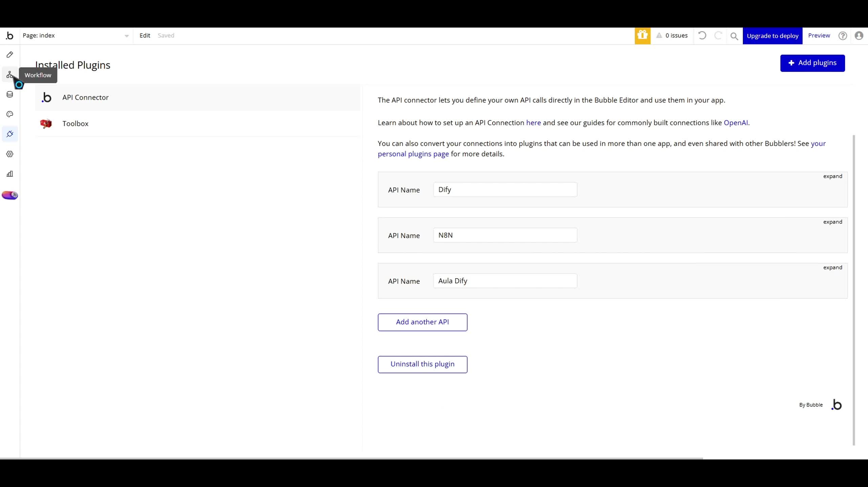This screenshot has width=868, height=487.
Task: Toggle the purple switch in sidebar
Action: click(10, 195)
